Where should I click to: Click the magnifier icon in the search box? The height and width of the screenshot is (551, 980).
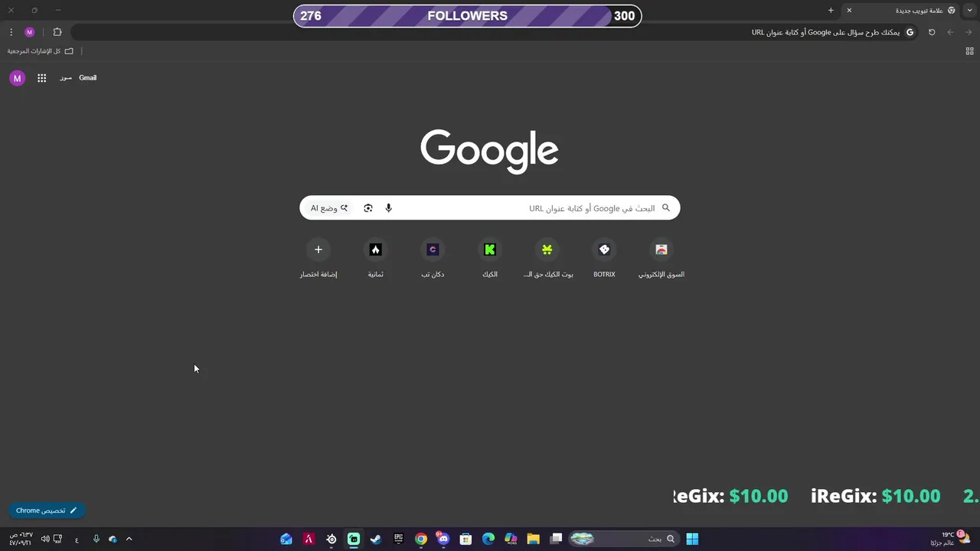(x=665, y=208)
